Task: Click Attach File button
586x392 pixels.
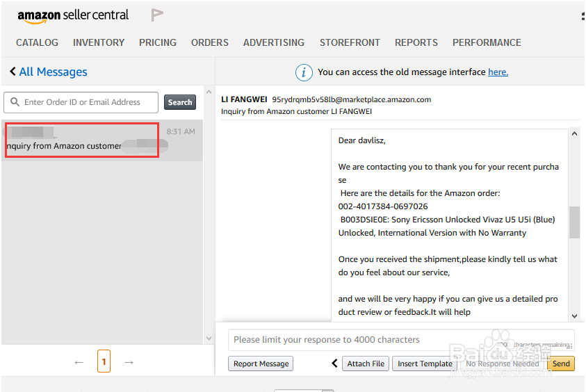Action: tap(366, 364)
